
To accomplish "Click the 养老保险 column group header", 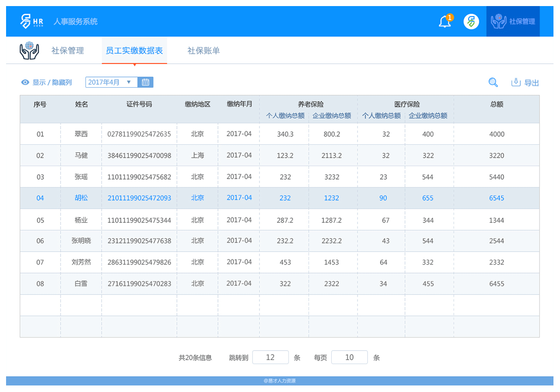I will (311, 105).
